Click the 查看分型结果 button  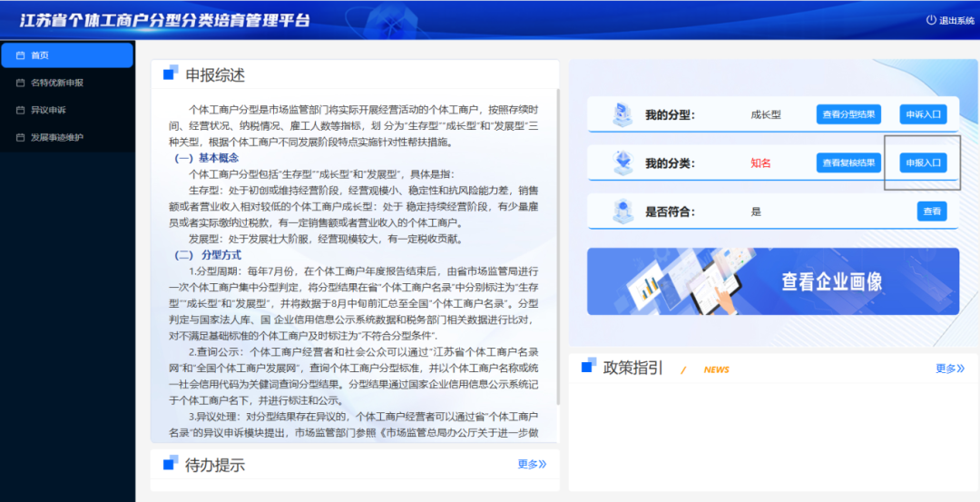[848, 114]
